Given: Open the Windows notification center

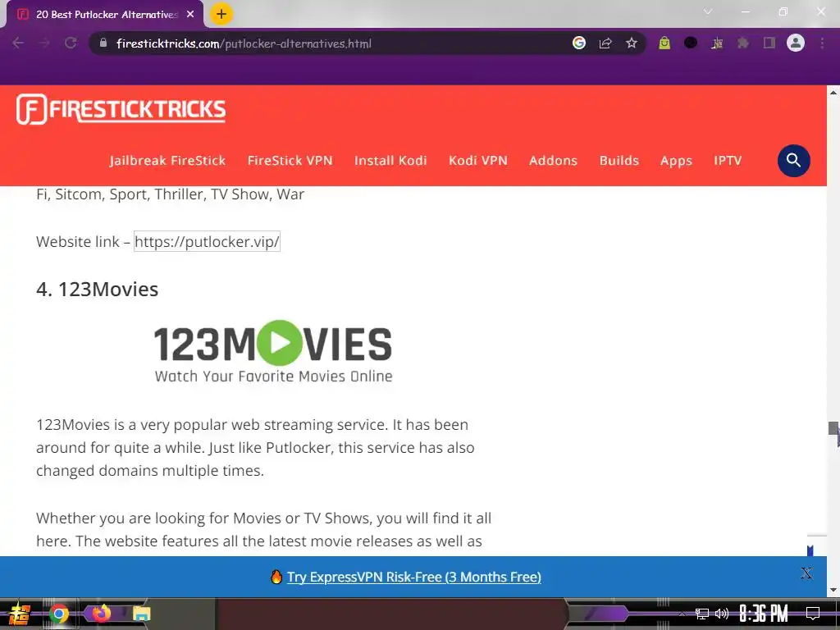Looking at the screenshot, I should 813,614.
